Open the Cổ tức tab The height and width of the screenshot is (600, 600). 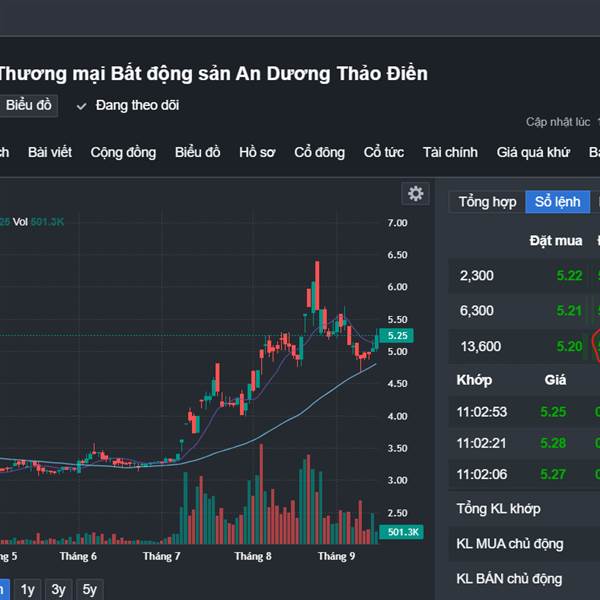point(384,152)
